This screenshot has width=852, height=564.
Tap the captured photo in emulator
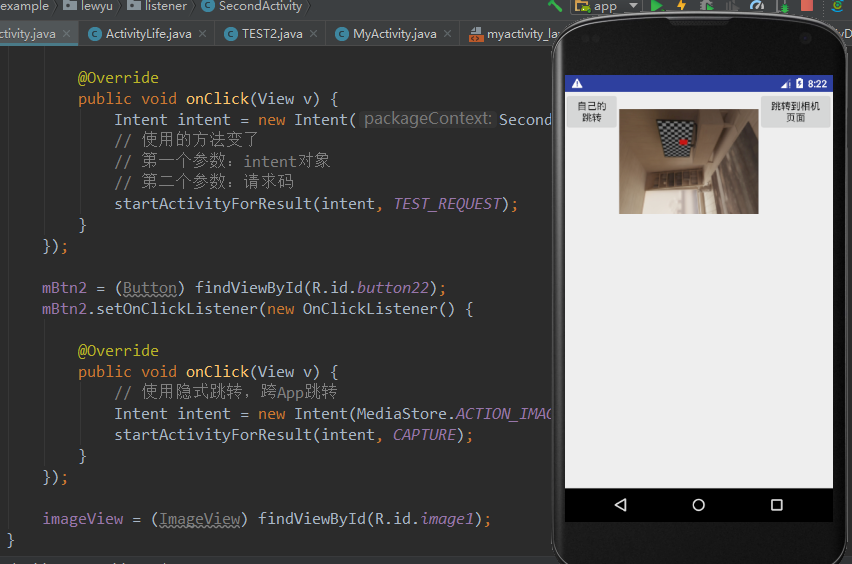tap(688, 161)
